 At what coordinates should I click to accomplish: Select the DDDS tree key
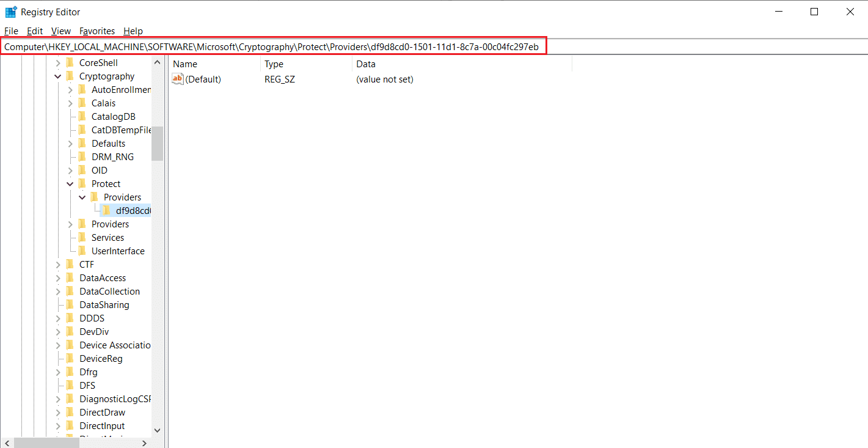click(x=92, y=318)
